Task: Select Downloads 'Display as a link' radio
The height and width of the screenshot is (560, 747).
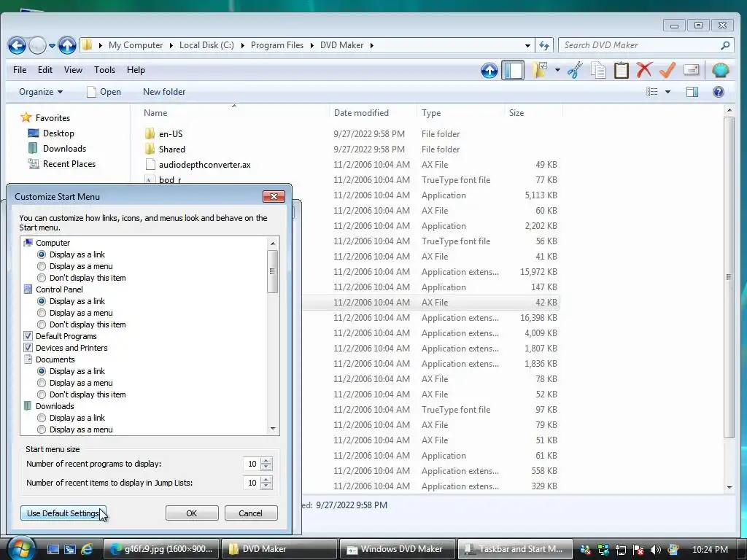Action: [42, 418]
